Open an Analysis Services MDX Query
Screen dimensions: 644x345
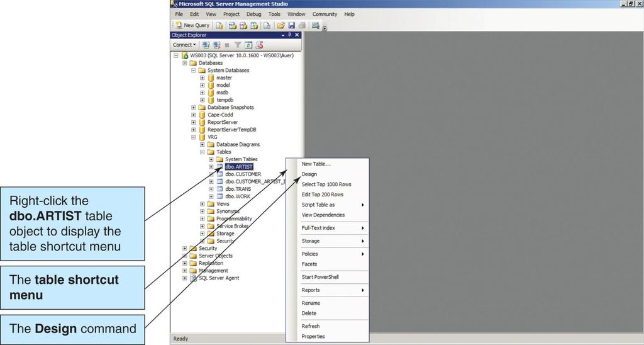tap(233, 25)
